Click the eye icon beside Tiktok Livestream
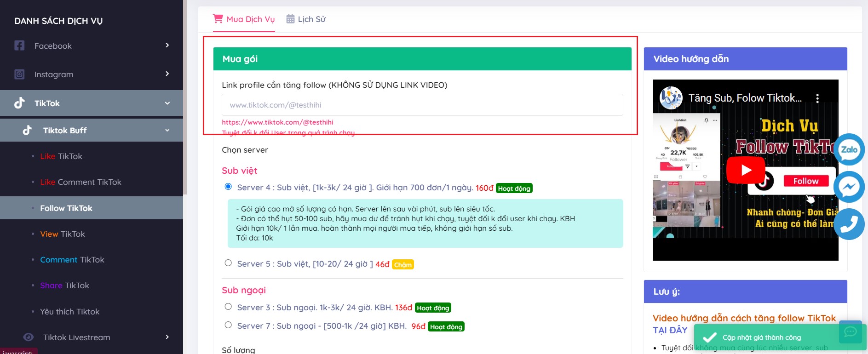This screenshot has width=868, height=354. (29, 337)
